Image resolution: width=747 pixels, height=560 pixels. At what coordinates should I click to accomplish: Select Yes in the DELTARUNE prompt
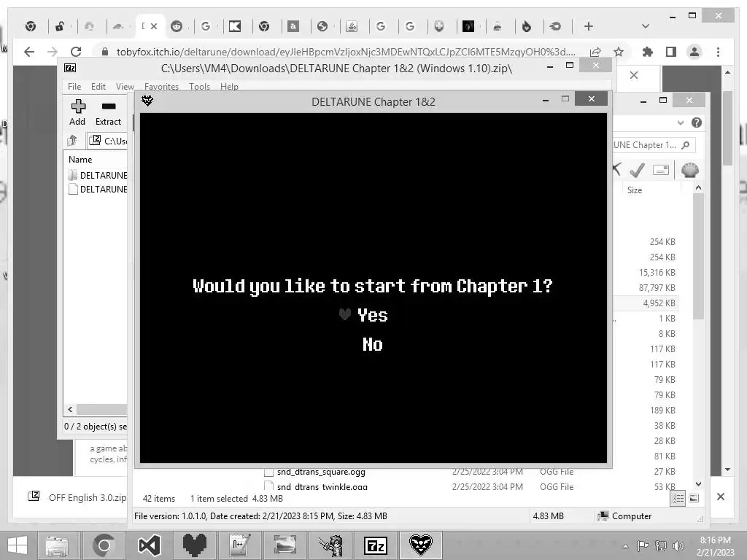pyautogui.click(x=373, y=315)
